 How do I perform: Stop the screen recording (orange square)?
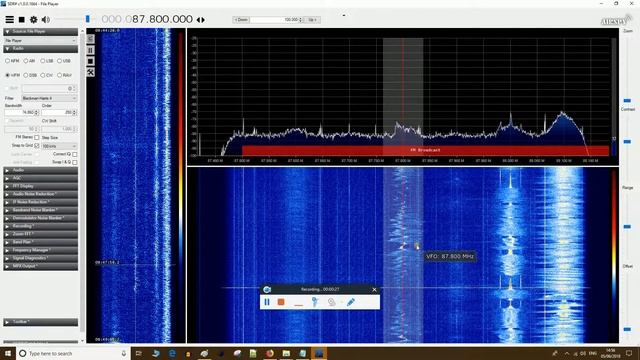pyautogui.click(x=281, y=302)
